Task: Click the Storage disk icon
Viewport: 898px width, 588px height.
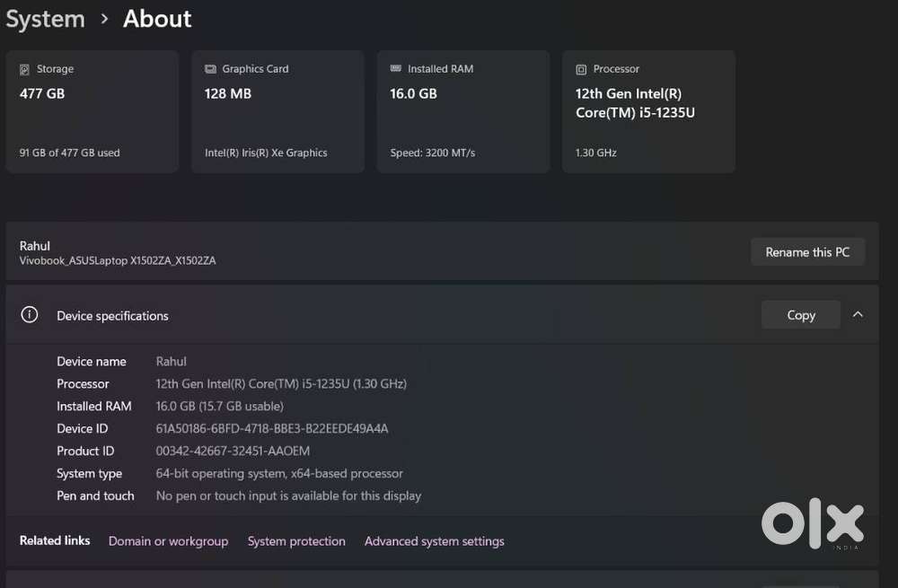Action: [24, 69]
